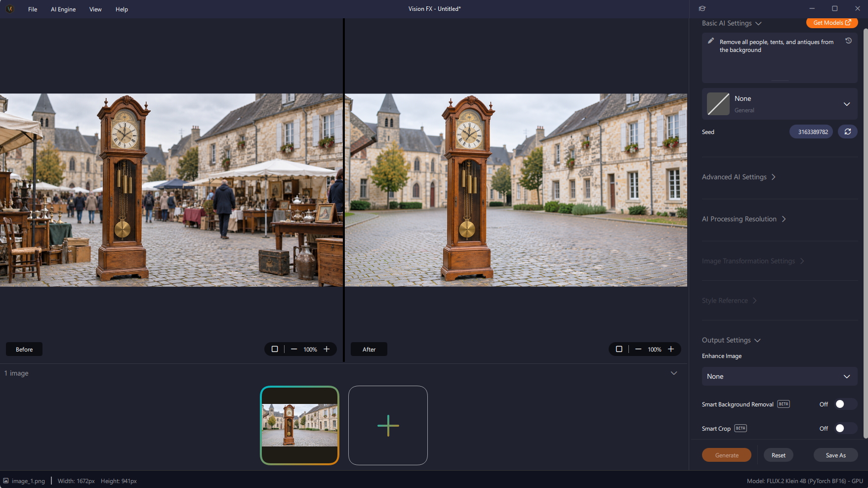Collapse the Basic AI Settings section

732,23
